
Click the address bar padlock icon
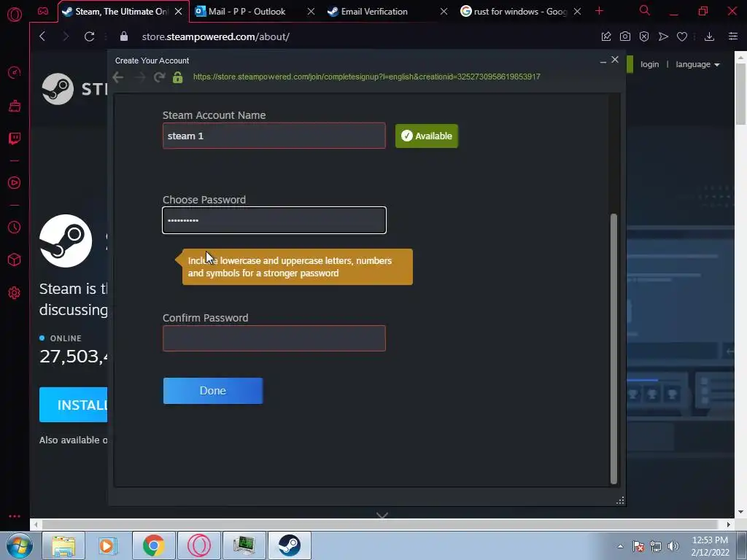[124, 36]
